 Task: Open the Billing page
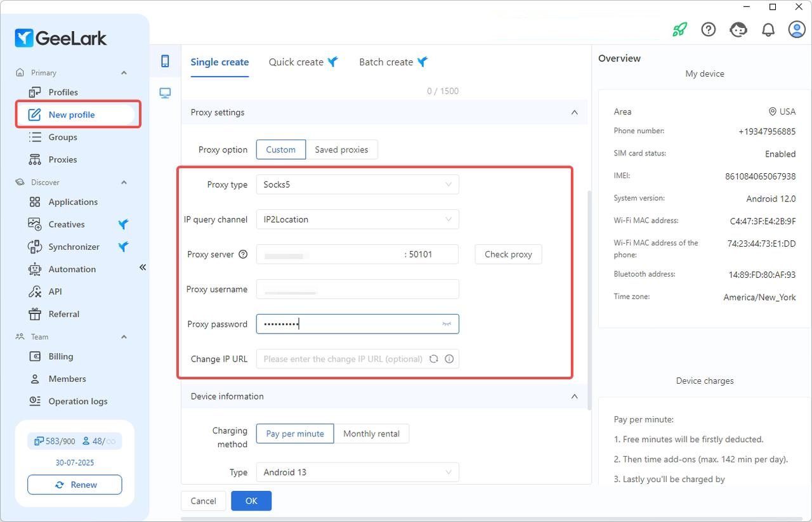pyautogui.click(x=60, y=356)
